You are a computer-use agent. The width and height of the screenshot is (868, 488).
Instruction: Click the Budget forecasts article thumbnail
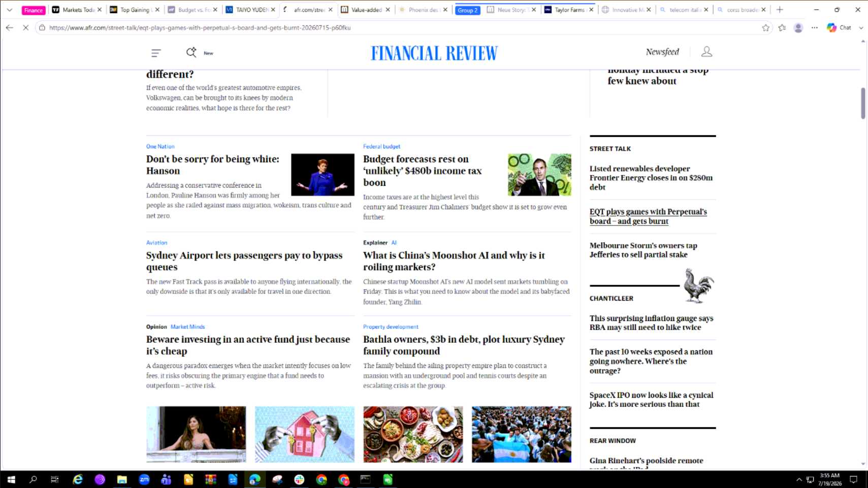tap(539, 175)
